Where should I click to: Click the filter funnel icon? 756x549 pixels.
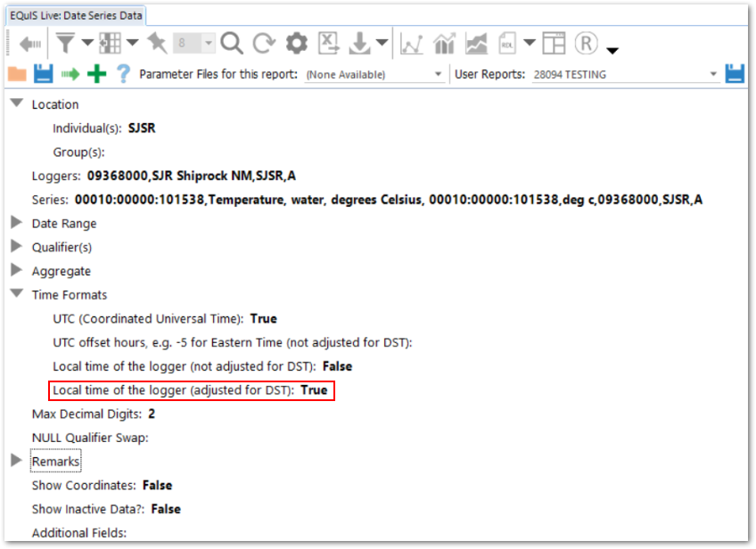point(65,43)
